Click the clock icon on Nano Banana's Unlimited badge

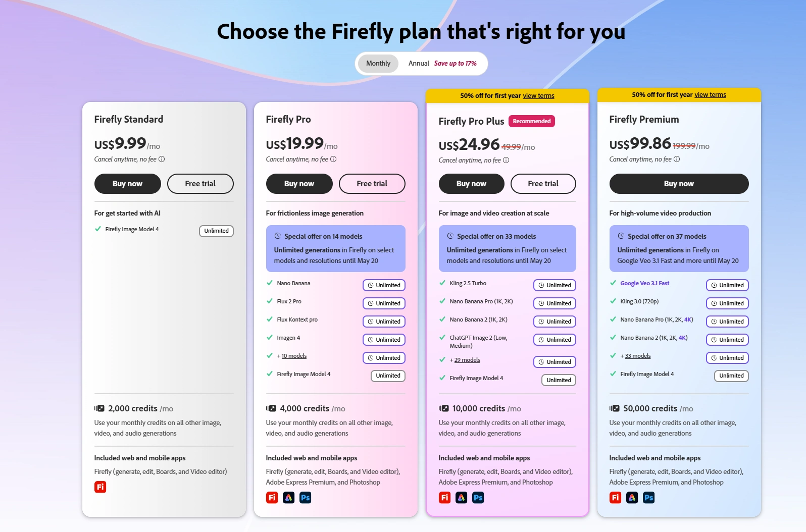(371, 285)
